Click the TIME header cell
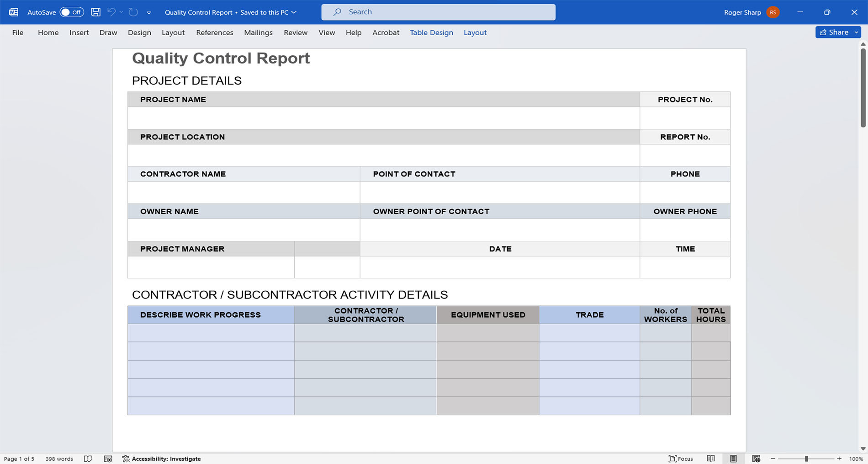Image resolution: width=868 pixels, height=464 pixels. pyautogui.click(x=685, y=249)
